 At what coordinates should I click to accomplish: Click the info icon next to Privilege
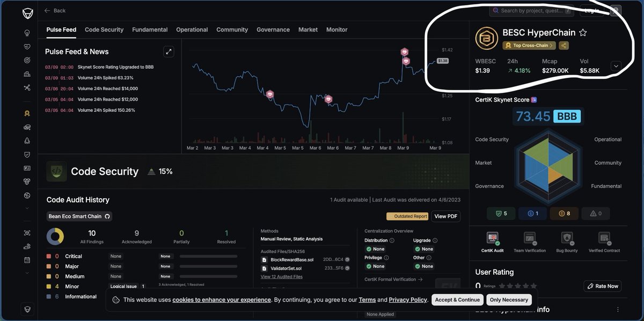point(386,258)
